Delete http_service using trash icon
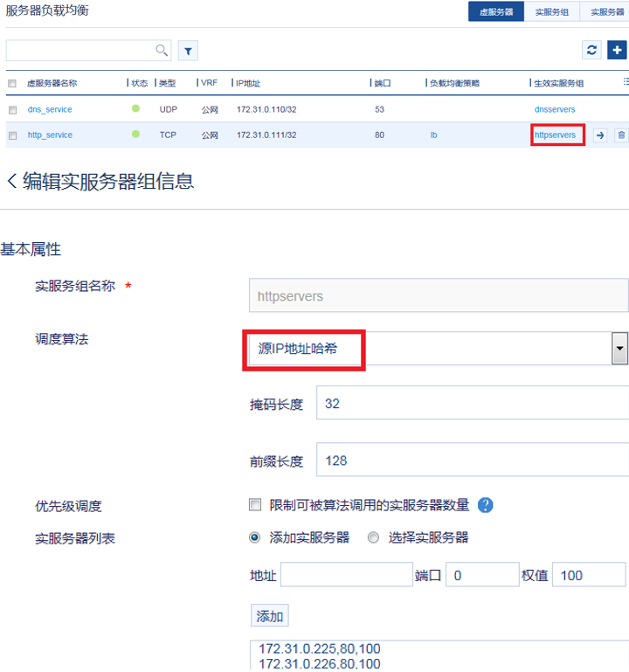Image resolution: width=629 pixels, height=672 pixels. [x=621, y=135]
